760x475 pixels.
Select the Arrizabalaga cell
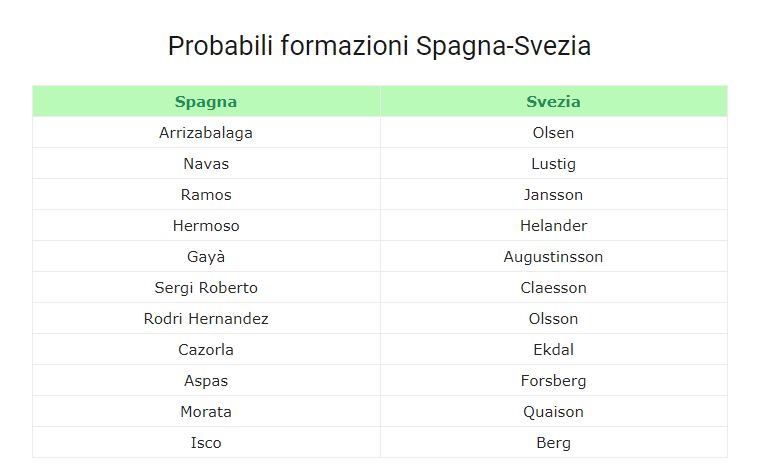(x=206, y=133)
